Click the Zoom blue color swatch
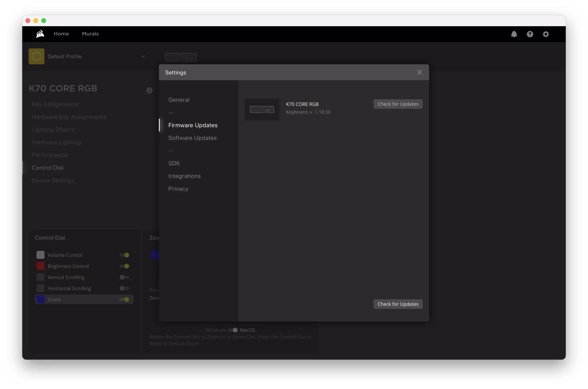The image size is (588, 389). coord(41,299)
